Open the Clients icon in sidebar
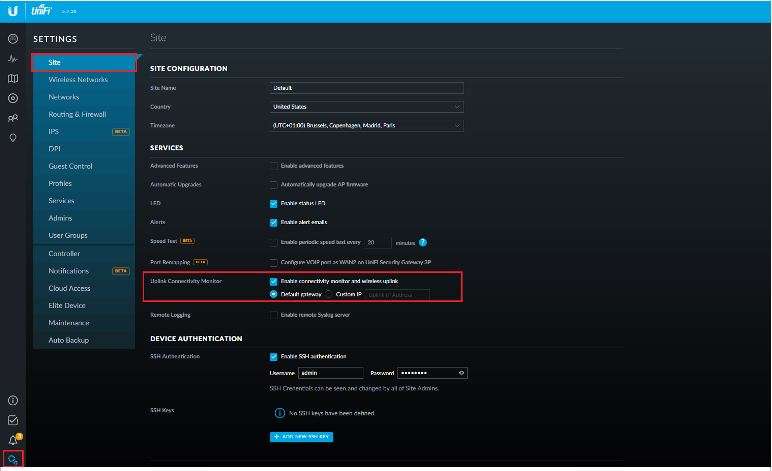 [x=13, y=118]
